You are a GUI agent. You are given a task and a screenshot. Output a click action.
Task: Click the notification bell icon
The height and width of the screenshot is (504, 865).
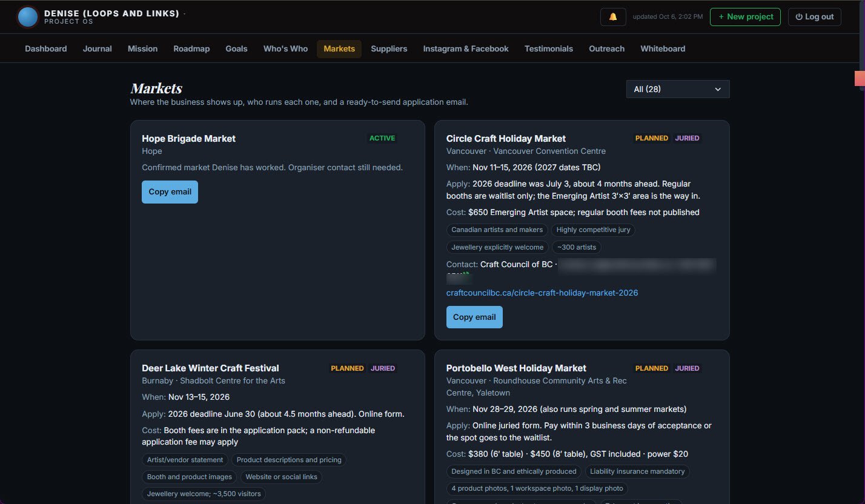[x=613, y=17]
